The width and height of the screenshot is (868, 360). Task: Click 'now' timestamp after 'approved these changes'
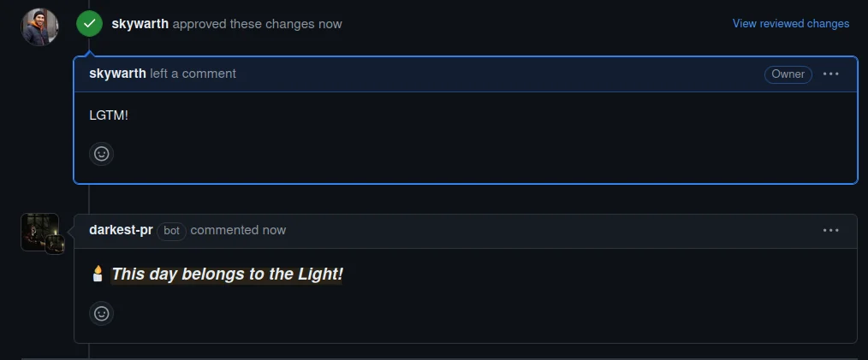click(330, 24)
